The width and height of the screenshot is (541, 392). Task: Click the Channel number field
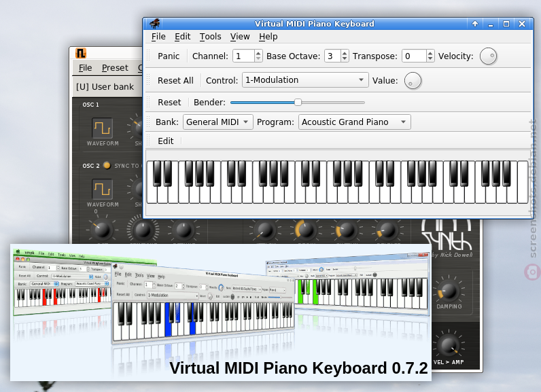(x=243, y=56)
